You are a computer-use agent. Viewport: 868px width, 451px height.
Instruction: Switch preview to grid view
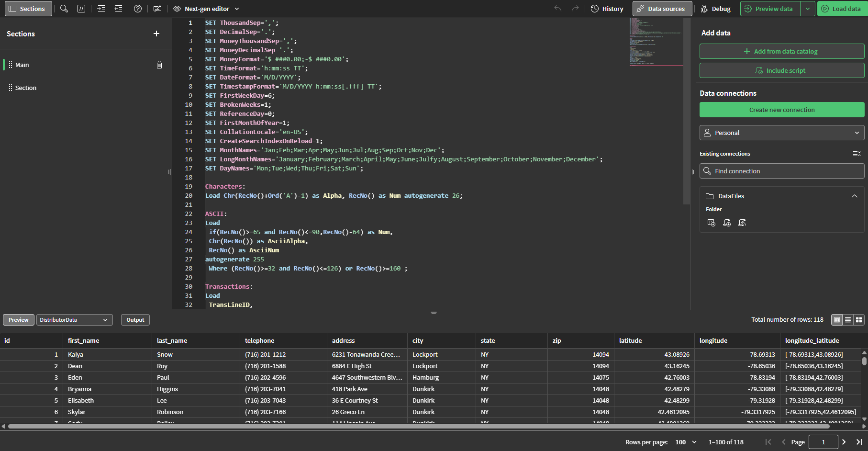[x=859, y=320]
